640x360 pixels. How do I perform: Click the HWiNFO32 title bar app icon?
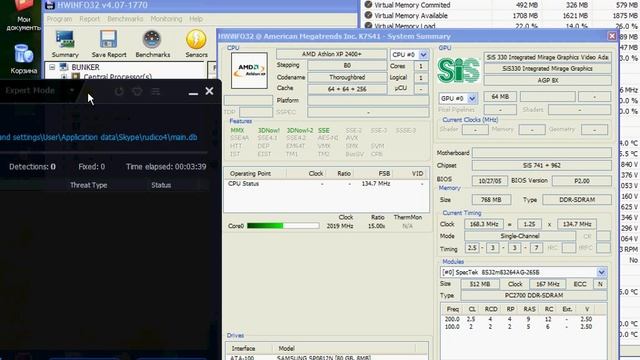50,5
